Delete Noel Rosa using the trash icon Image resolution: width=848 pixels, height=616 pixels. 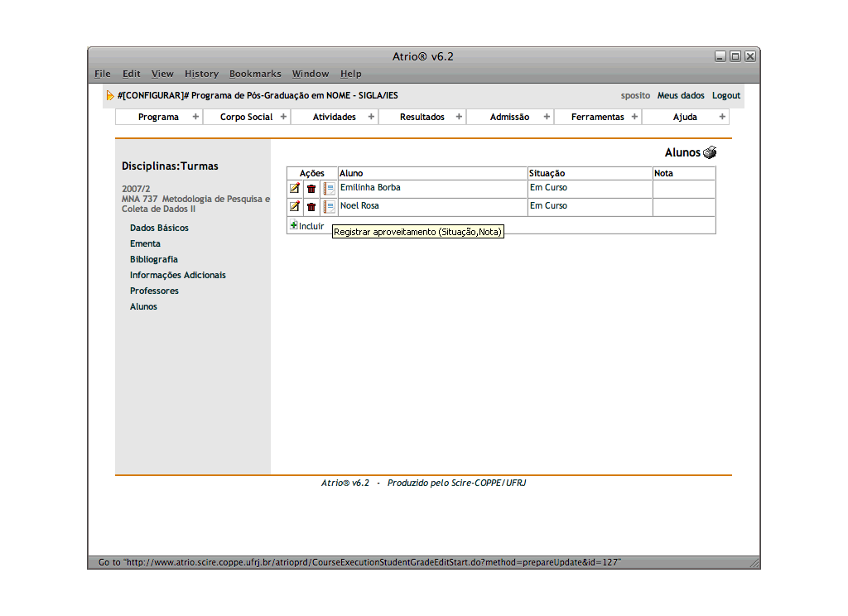(x=311, y=207)
